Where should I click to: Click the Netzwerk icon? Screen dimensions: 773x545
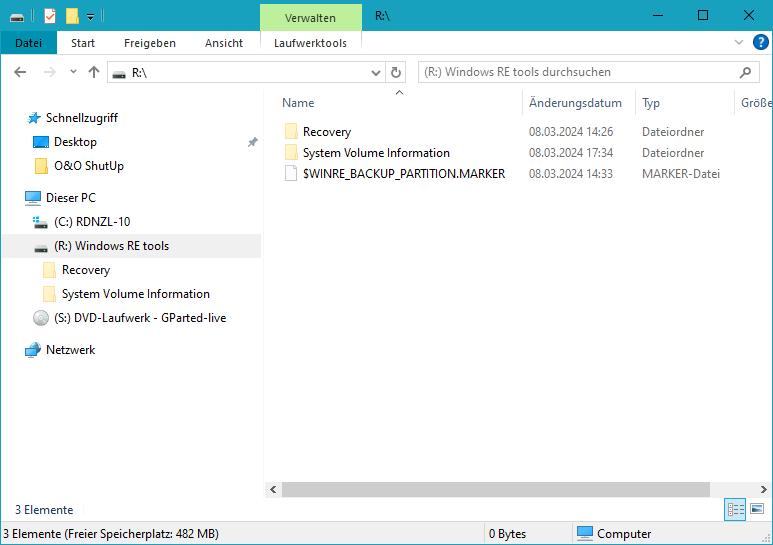33,350
